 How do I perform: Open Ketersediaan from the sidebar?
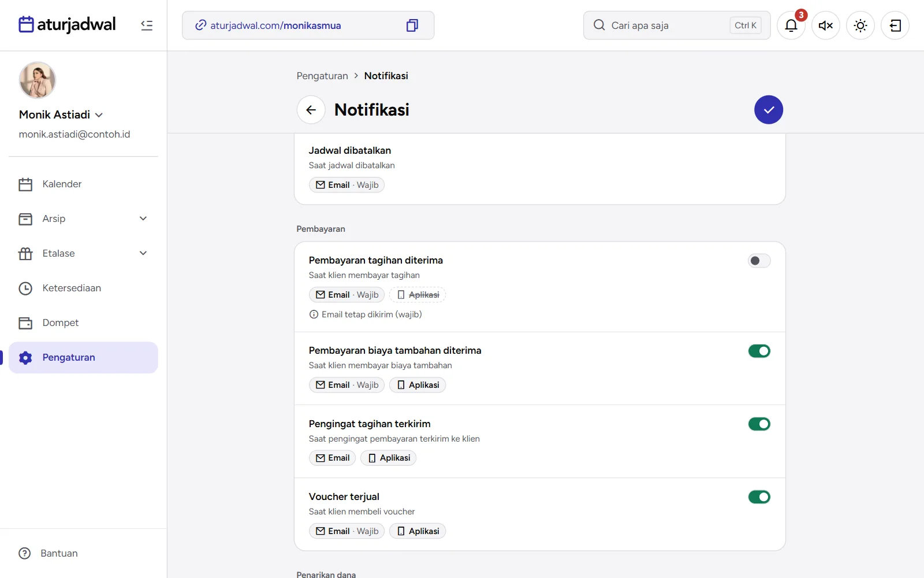83,288
